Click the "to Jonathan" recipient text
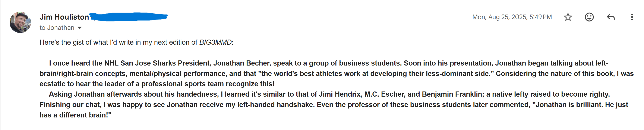Screen dimensions: 644x130 pyautogui.click(x=57, y=28)
